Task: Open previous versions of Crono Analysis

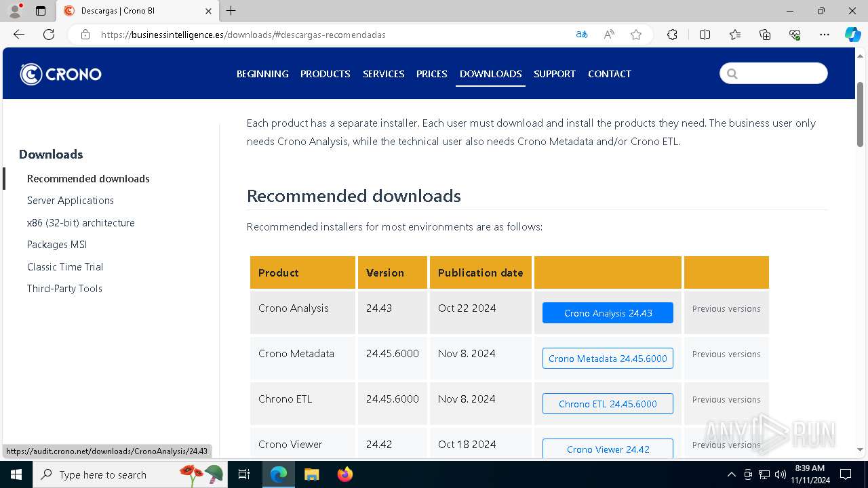Action: click(x=726, y=309)
